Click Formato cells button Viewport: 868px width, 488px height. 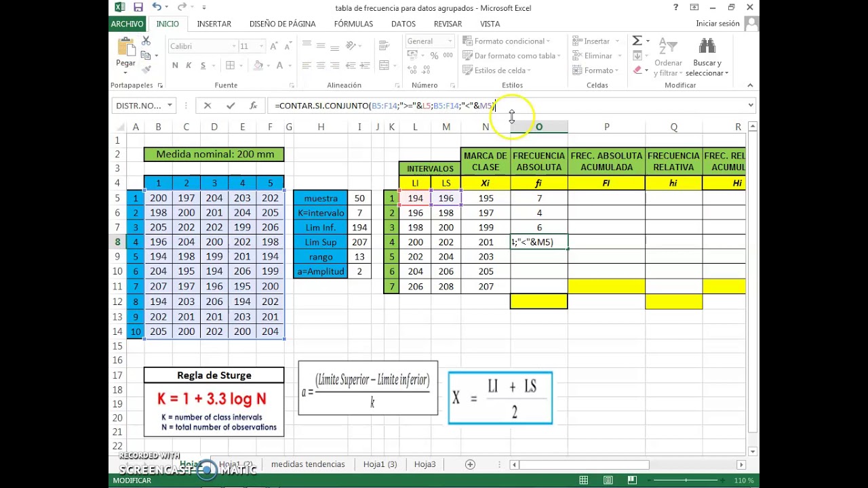594,70
